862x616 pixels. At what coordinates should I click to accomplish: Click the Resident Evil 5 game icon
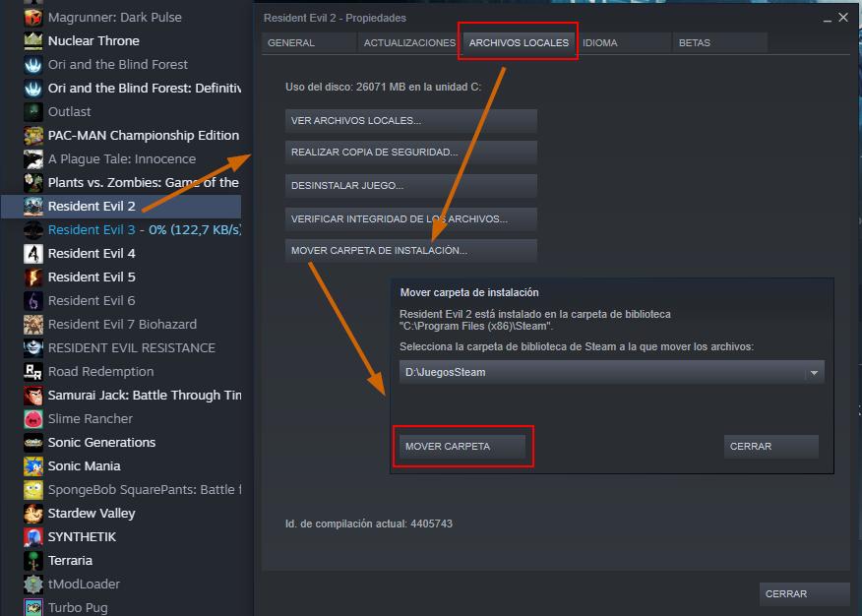pos(33,277)
